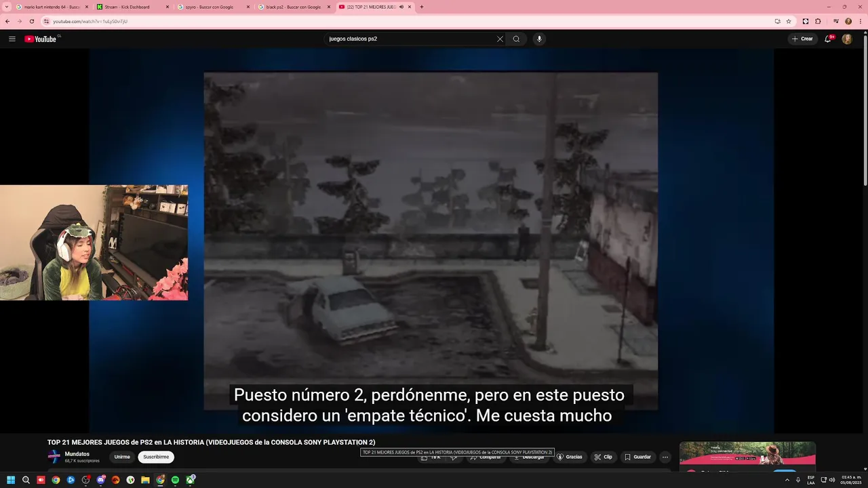The height and width of the screenshot is (488, 868).
Task: Click the Suscribirme button
Action: coord(156,457)
